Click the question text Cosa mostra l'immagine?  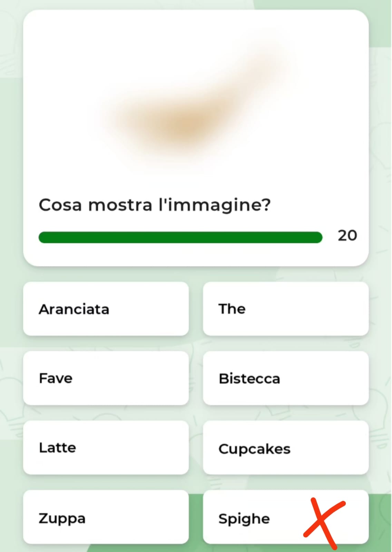155,205
